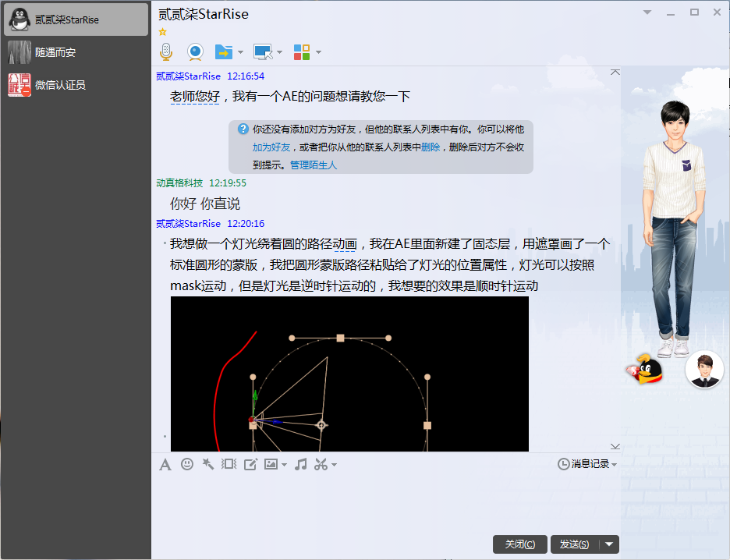Click the question mark notice icon
This screenshot has height=560, width=730.
coord(243,129)
